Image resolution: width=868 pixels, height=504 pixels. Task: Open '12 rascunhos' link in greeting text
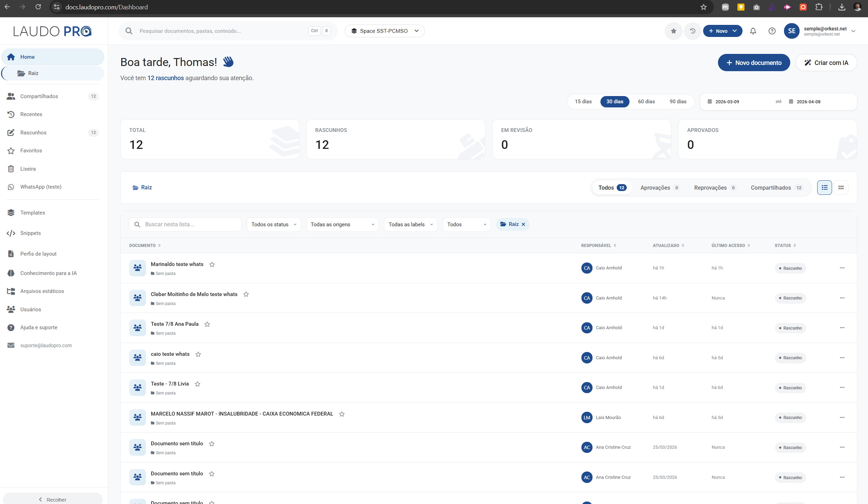click(166, 78)
